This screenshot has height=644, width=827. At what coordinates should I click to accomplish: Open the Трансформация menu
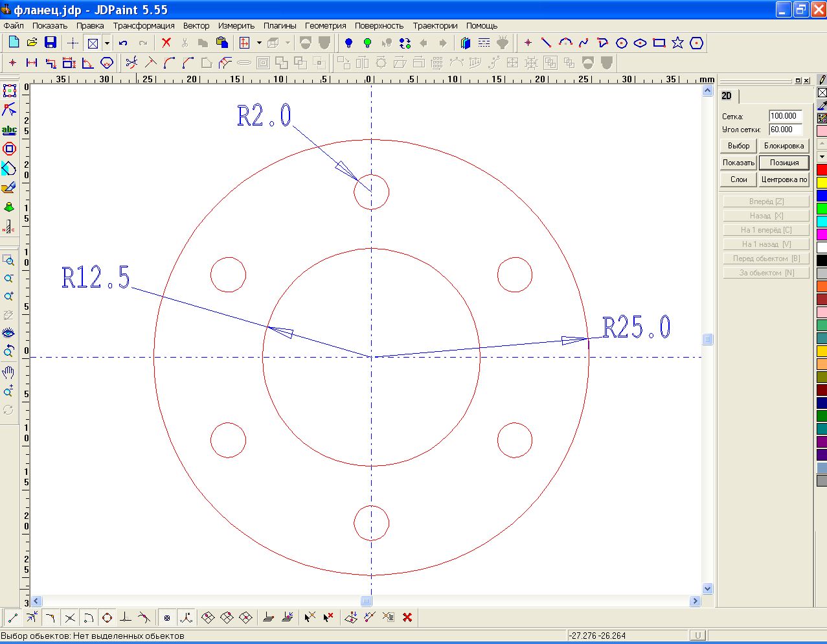point(144,26)
